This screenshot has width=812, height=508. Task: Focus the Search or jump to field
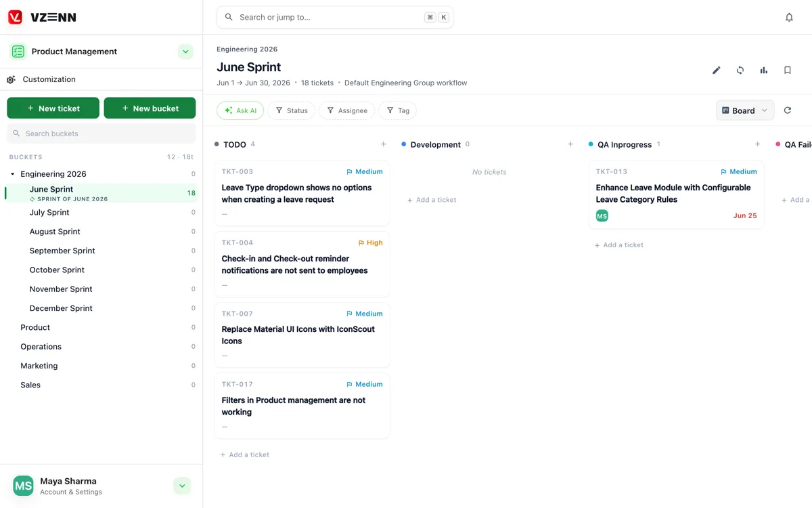click(335, 18)
